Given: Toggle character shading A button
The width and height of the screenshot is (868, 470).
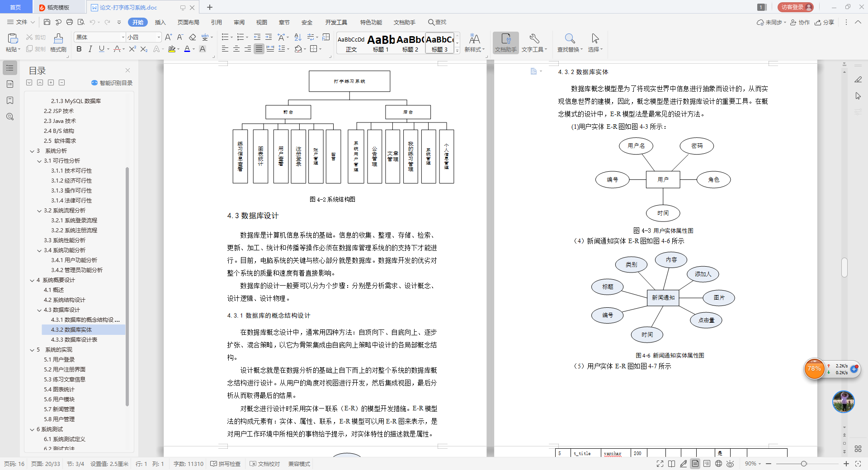Looking at the screenshot, I should pyautogui.click(x=203, y=49).
